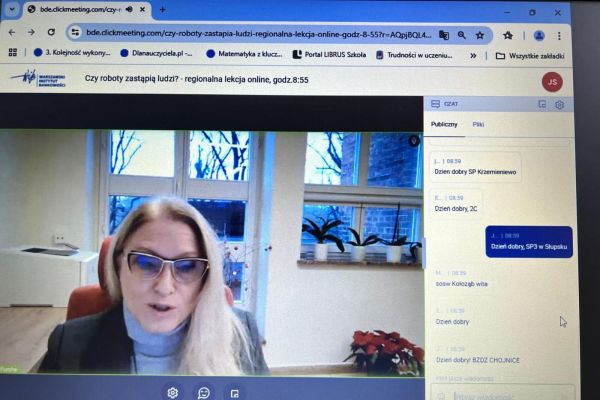
Task: Open the 'Trudności w uczeniu...' bookmark
Action: tap(414, 55)
